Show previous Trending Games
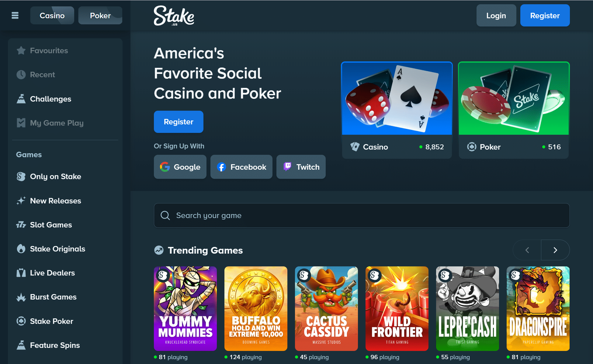Screen dimensions: 593x364 pyautogui.click(x=527, y=250)
